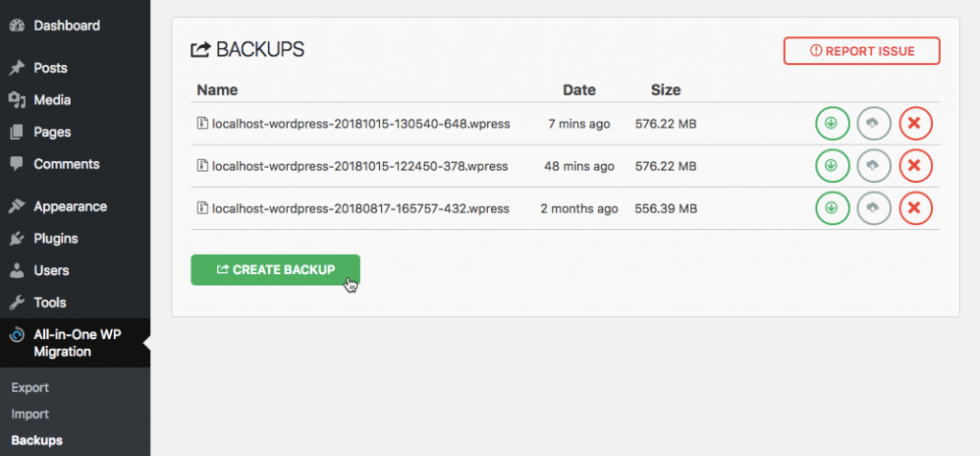This screenshot has width=980, height=456.
Task: Delete the 122450-378 backup
Action: point(916,166)
